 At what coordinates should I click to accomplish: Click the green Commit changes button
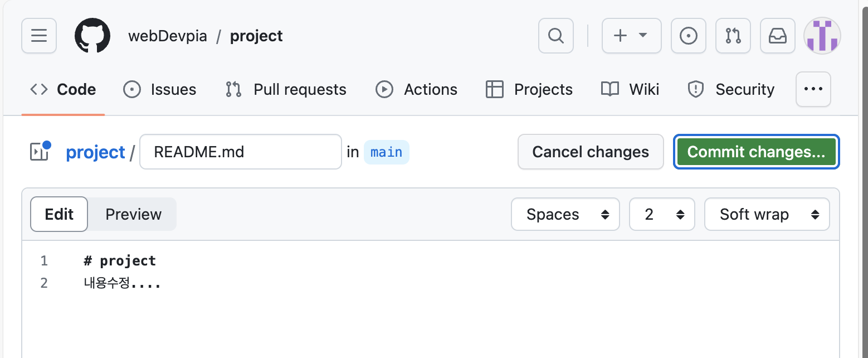point(756,152)
